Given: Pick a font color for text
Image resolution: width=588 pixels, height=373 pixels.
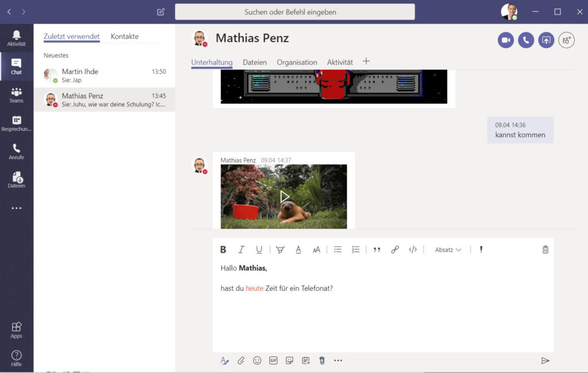Looking at the screenshot, I should [298, 249].
